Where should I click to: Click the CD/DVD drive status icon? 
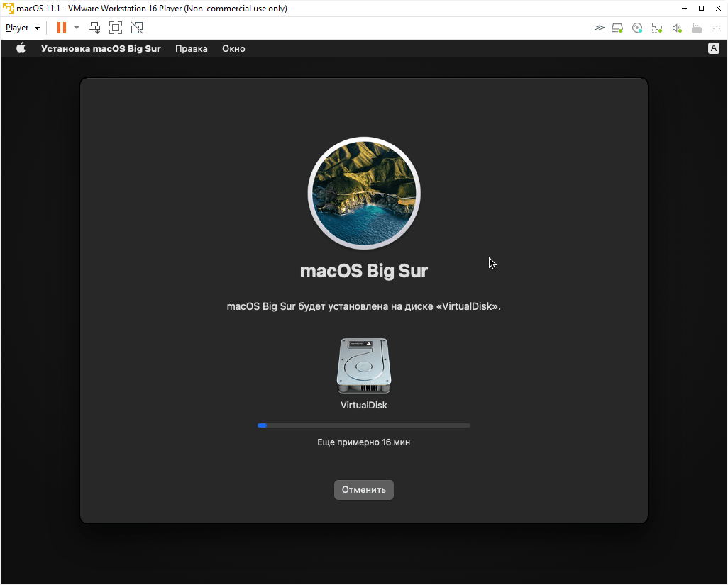[x=637, y=28]
